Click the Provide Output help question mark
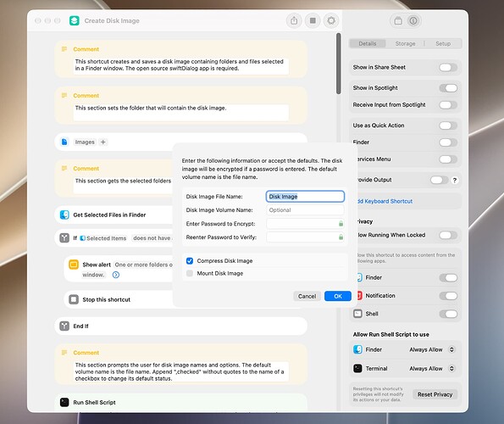504x424 pixels. point(455,180)
